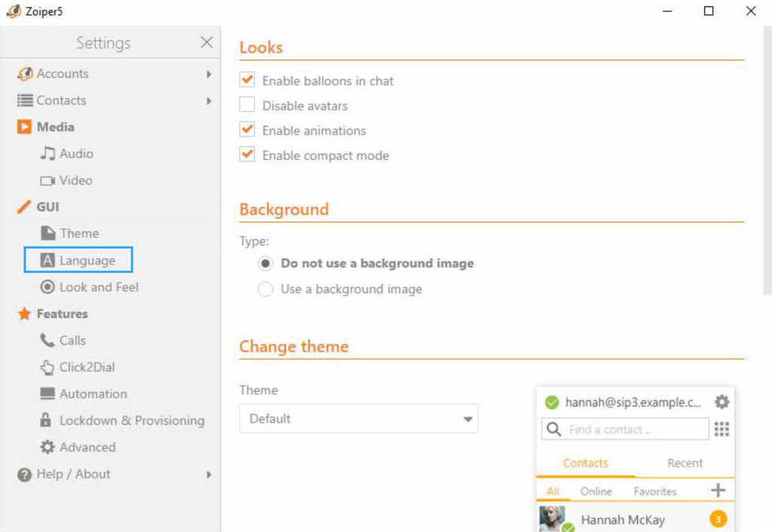Click the Contacts list icon
Image resolution: width=772 pixels, height=532 pixels.
pos(25,100)
